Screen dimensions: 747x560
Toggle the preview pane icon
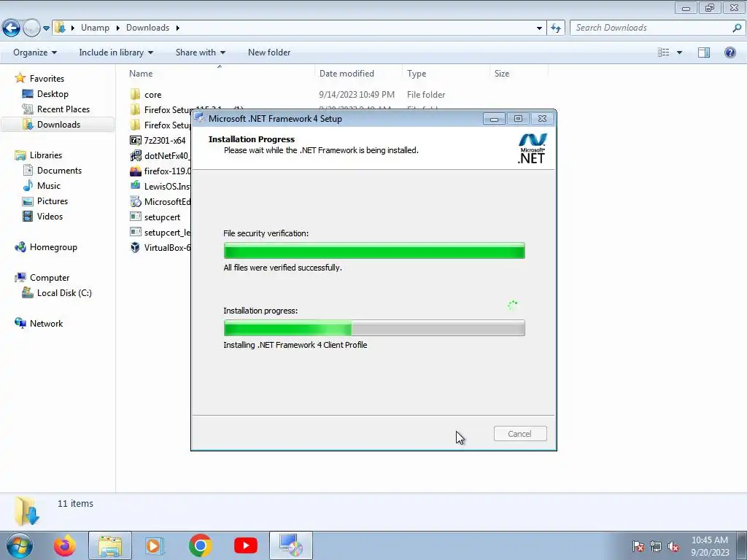point(704,52)
